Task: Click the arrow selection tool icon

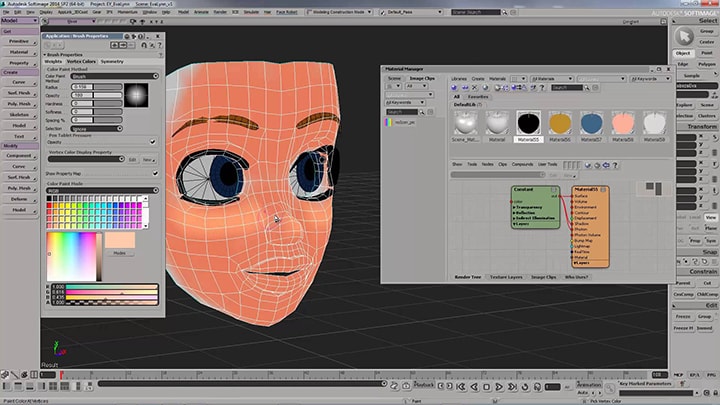Action: coord(684,36)
